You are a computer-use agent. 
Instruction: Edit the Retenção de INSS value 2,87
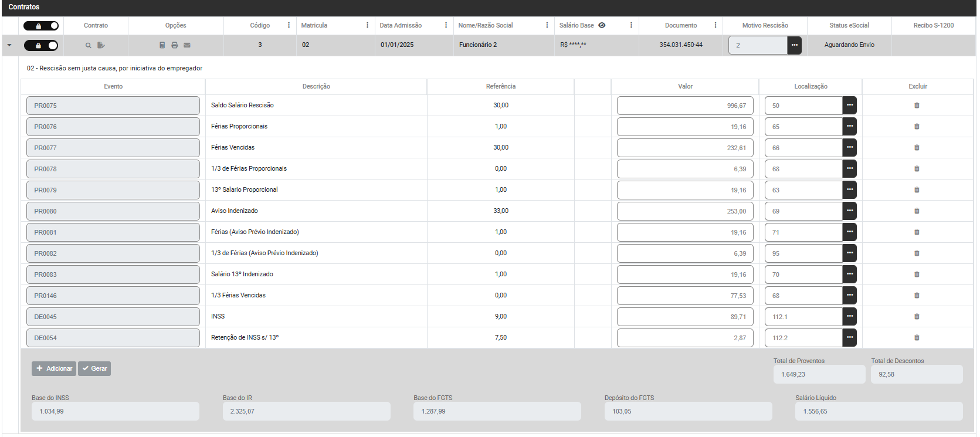point(685,338)
